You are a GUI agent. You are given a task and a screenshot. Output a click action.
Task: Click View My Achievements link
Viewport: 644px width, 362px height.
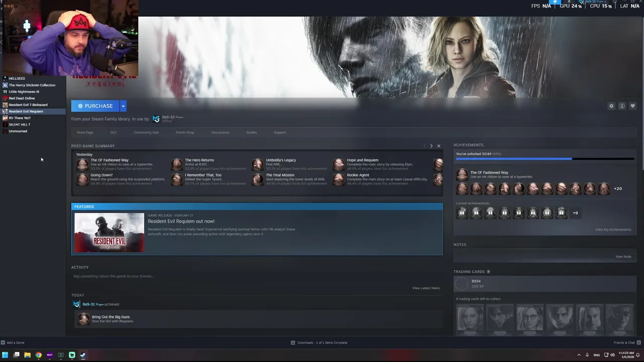[613, 229]
